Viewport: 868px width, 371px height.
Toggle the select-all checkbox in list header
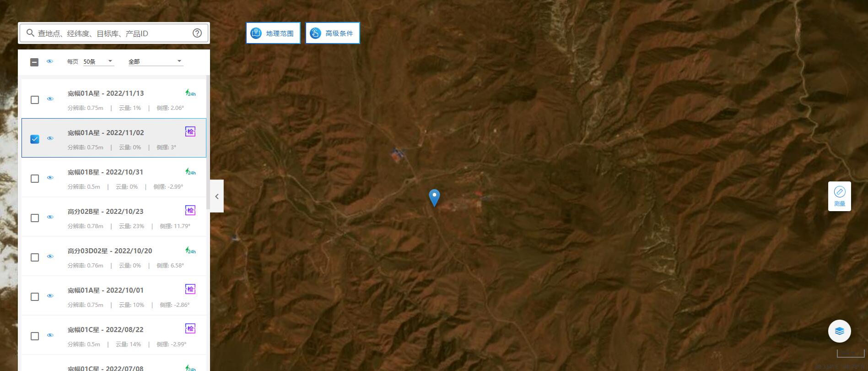[x=34, y=62]
